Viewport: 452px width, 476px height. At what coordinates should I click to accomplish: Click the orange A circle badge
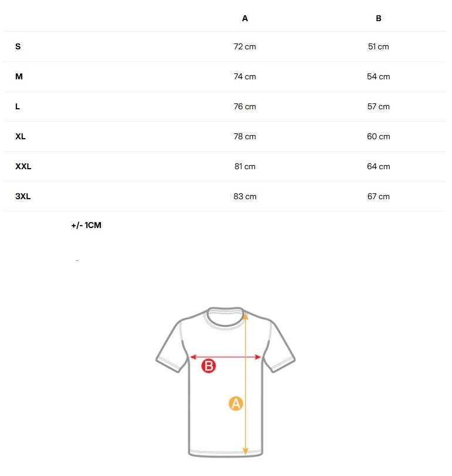pyautogui.click(x=236, y=404)
